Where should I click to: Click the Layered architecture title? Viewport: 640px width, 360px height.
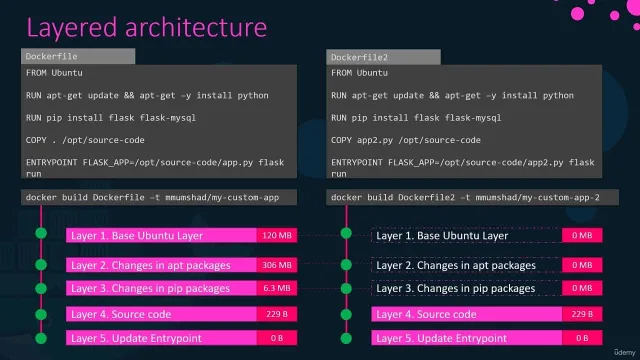click(x=147, y=27)
